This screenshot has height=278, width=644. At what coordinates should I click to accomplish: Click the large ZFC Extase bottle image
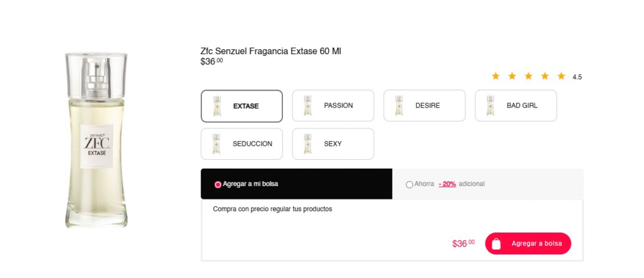[96, 140]
